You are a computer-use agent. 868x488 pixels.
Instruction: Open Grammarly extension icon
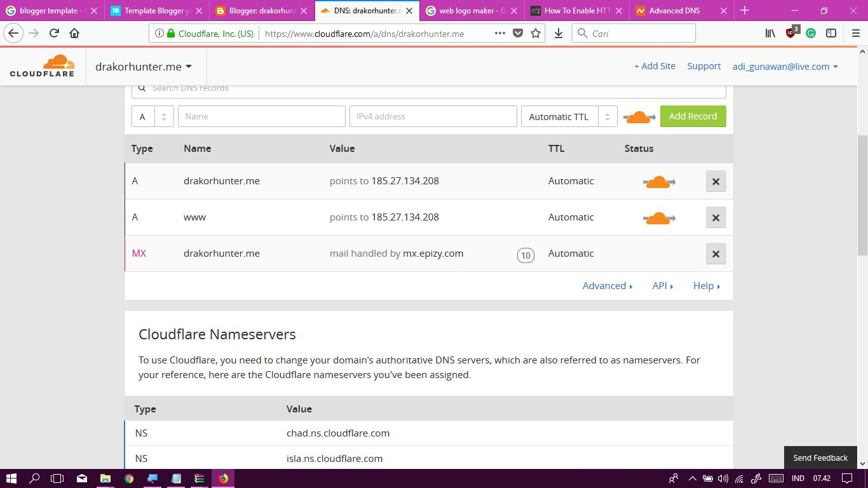[811, 33]
